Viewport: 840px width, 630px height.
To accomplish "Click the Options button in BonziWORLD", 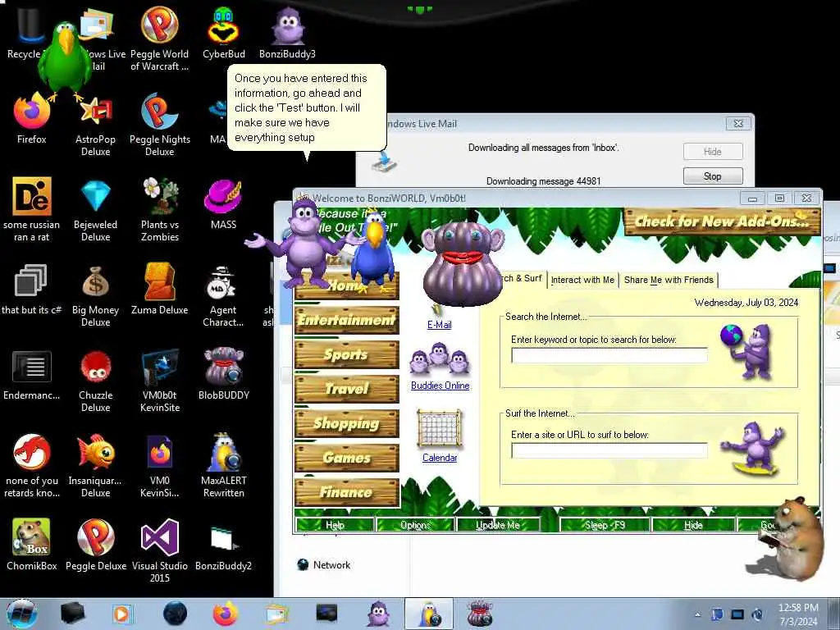I will tap(415, 525).
